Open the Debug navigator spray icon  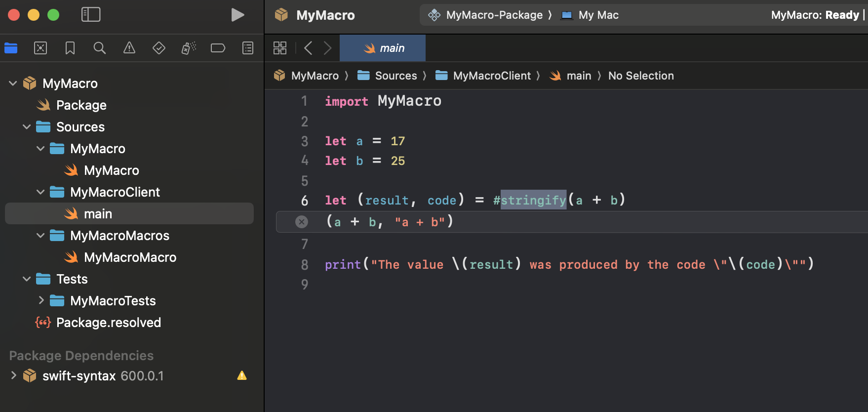click(x=189, y=48)
